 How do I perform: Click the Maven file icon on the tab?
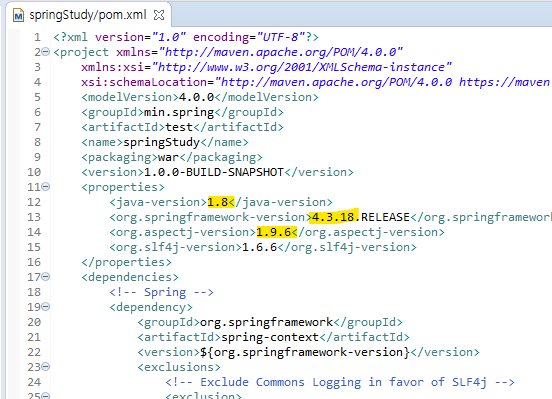point(18,15)
